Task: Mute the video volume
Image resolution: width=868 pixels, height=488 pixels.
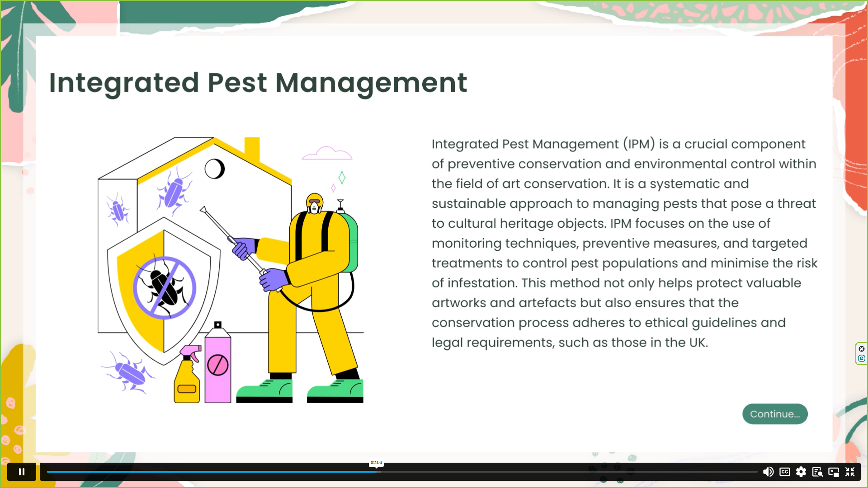Action: [x=768, y=472]
